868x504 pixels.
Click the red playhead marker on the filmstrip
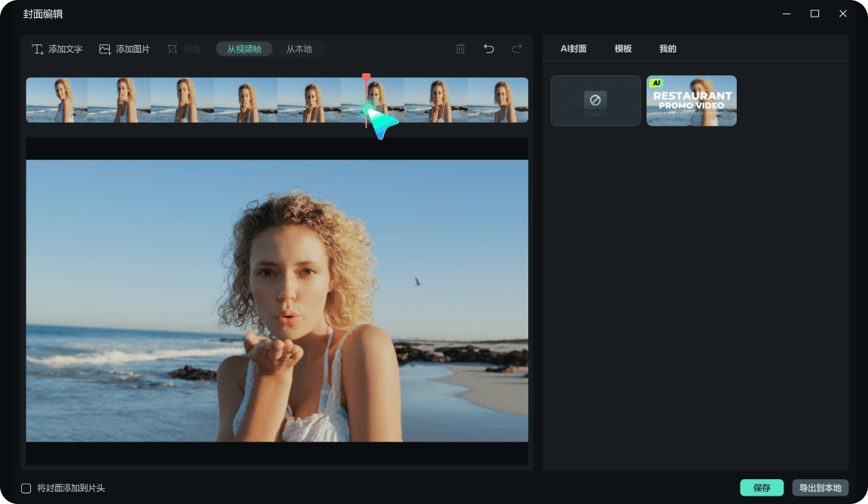(x=366, y=78)
